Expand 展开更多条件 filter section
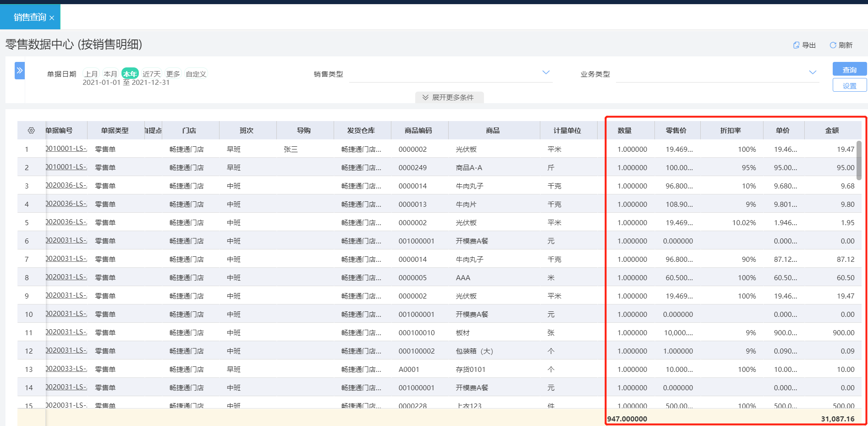The height and width of the screenshot is (426, 868). click(449, 98)
